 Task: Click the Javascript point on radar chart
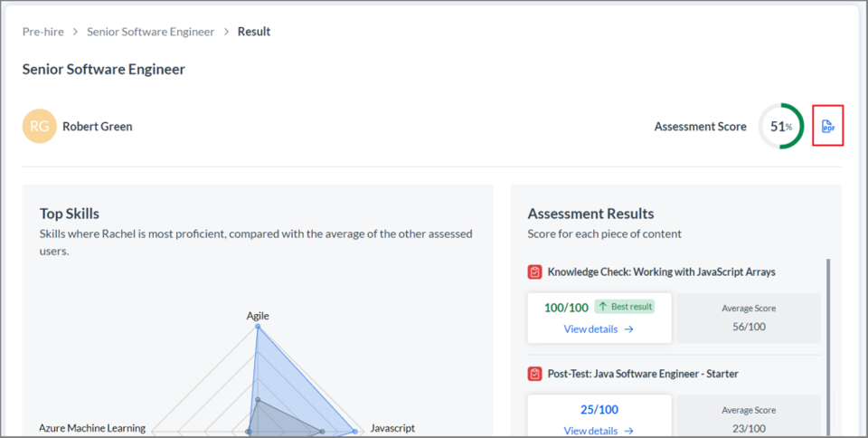pyautogui.click(x=354, y=432)
